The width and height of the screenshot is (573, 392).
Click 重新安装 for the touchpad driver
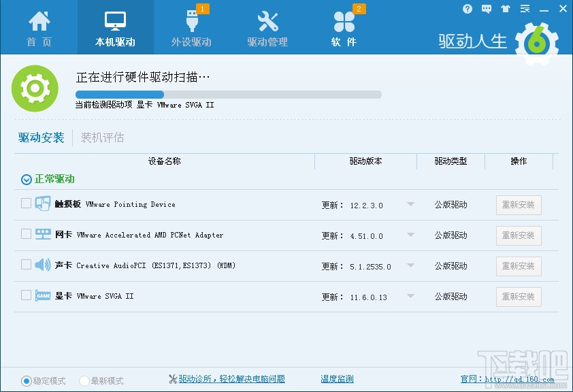point(519,205)
